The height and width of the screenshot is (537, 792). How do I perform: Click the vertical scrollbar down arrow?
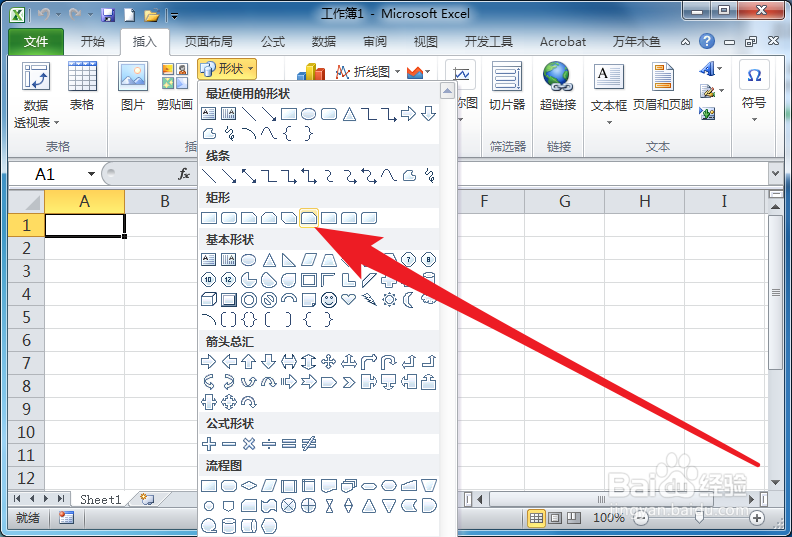pyautogui.click(x=775, y=482)
